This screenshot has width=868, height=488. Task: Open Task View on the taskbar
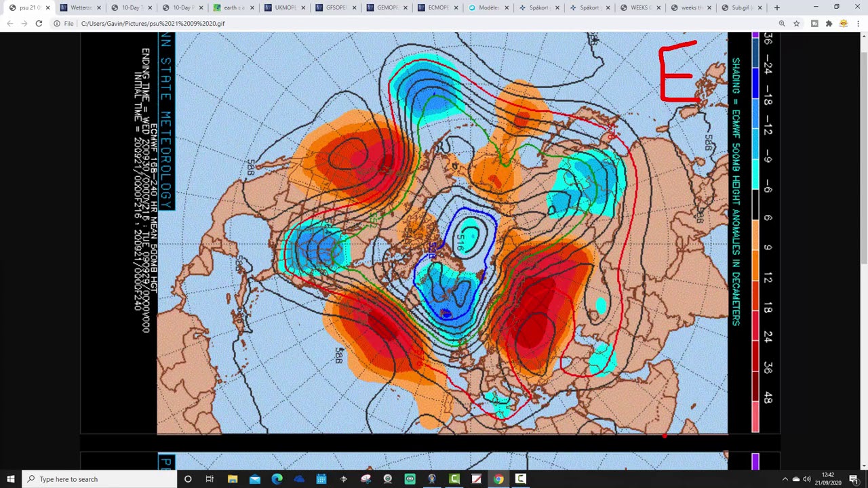(x=210, y=479)
